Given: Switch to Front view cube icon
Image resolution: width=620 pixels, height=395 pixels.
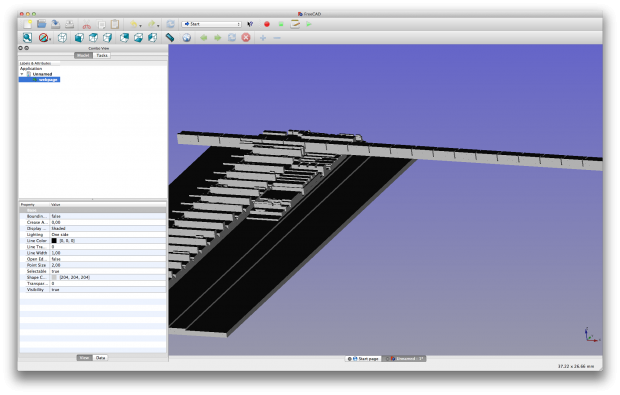Looking at the screenshot, I should coord(79,38).
